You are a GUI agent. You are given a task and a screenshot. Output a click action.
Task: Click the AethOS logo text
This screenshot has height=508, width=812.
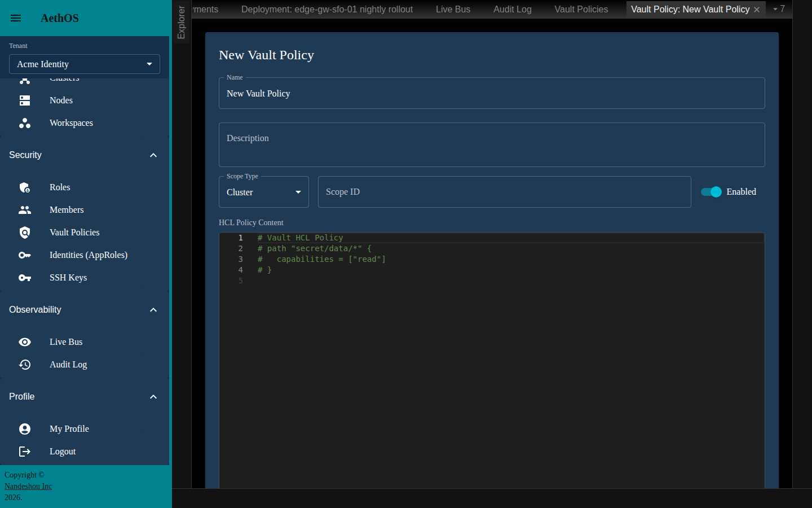(x=60, y=18)
